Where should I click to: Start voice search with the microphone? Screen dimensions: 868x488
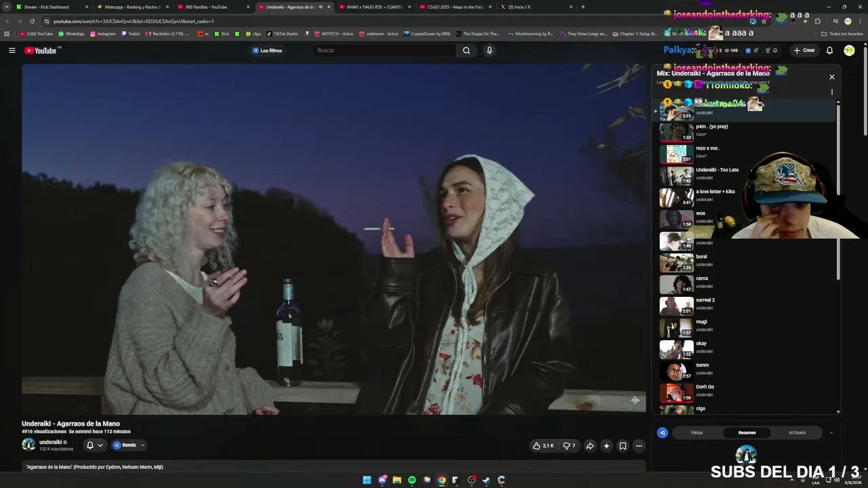[x=489, y=50]
